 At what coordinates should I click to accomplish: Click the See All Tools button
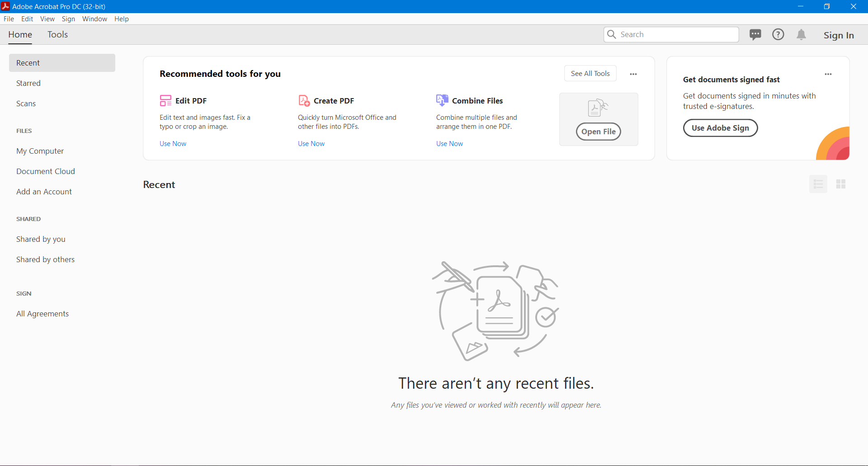(x=590, y=74)
